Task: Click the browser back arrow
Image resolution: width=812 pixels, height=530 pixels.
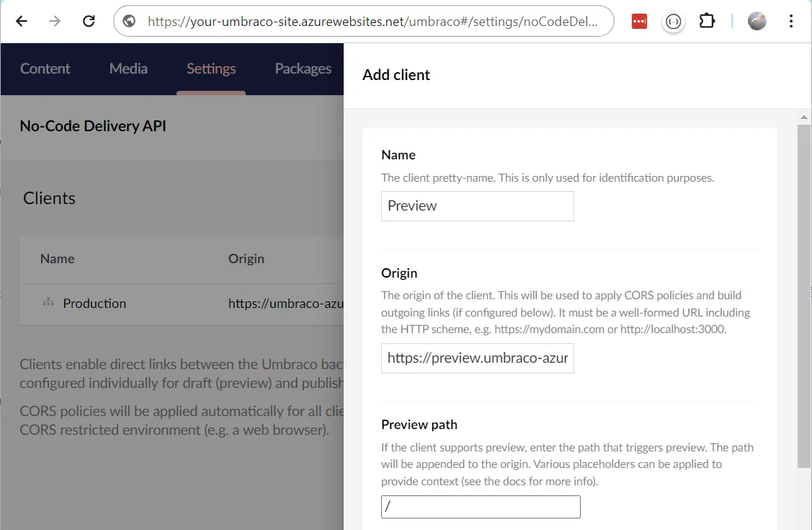Action: (22, 21)
